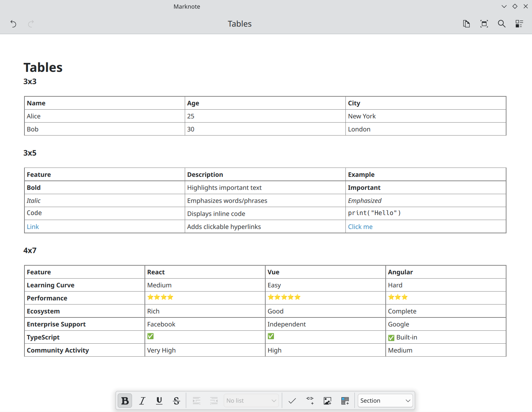532x412 pixels.
Task: Open the Section heading style dropdown
Action: (x=385, y=400)
